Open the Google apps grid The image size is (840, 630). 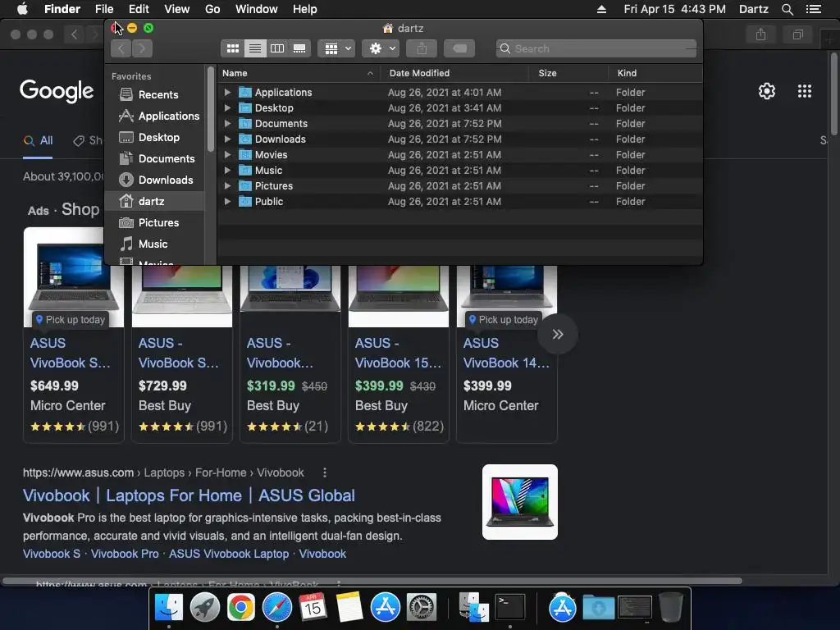pos(805,91)
